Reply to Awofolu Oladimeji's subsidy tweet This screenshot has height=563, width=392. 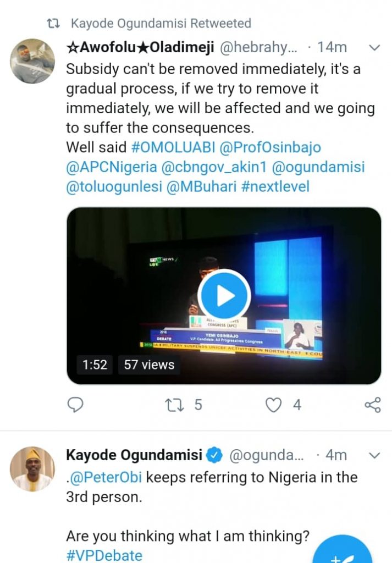tap(75, 405)
